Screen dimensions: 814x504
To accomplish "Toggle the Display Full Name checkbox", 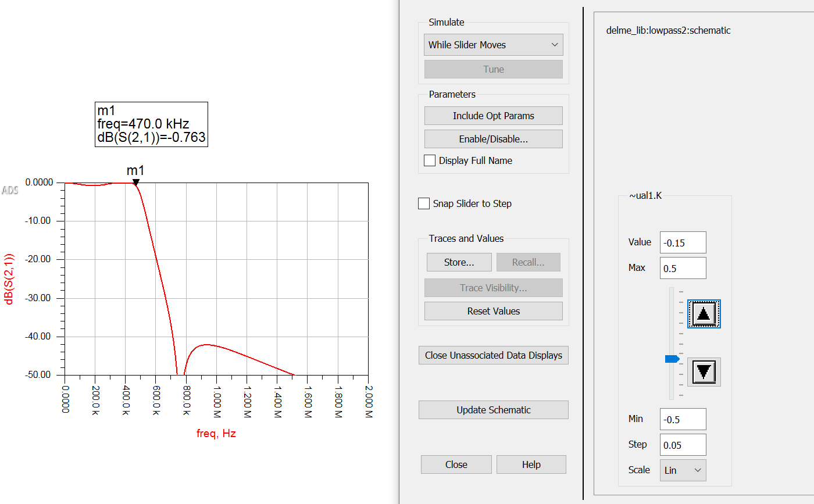I will [430, 160].
